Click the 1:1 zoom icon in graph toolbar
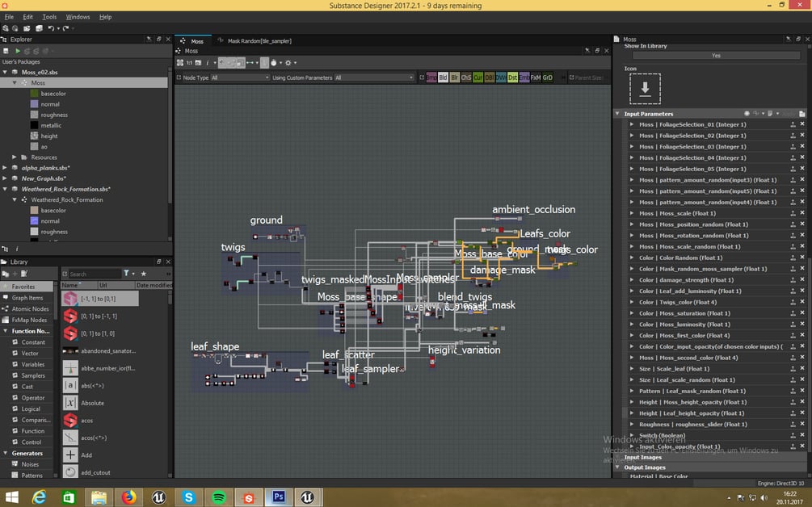This screenshot has height=507, width=812. tap(189, 63)
